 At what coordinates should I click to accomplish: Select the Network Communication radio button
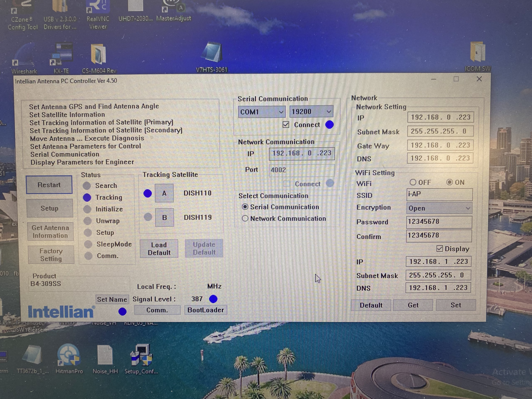point(245,218)
